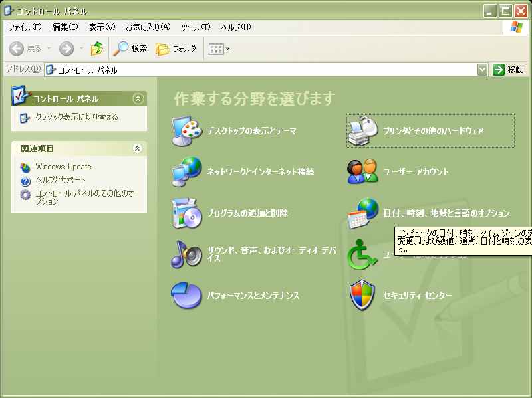The height and width of the screenshot is (398, 532).
Task: Click the green Go arrow icon
Action: (x=498, y=70)
